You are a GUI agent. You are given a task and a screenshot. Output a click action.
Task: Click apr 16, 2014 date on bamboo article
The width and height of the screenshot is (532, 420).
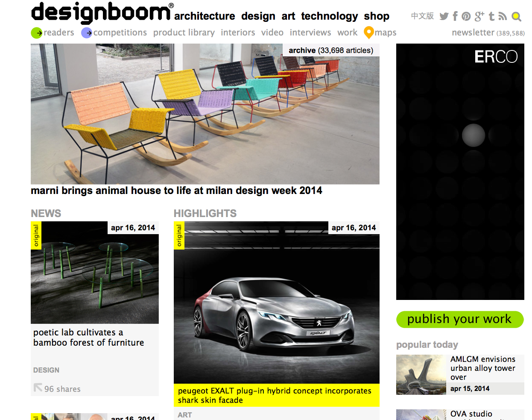(133, 228)
